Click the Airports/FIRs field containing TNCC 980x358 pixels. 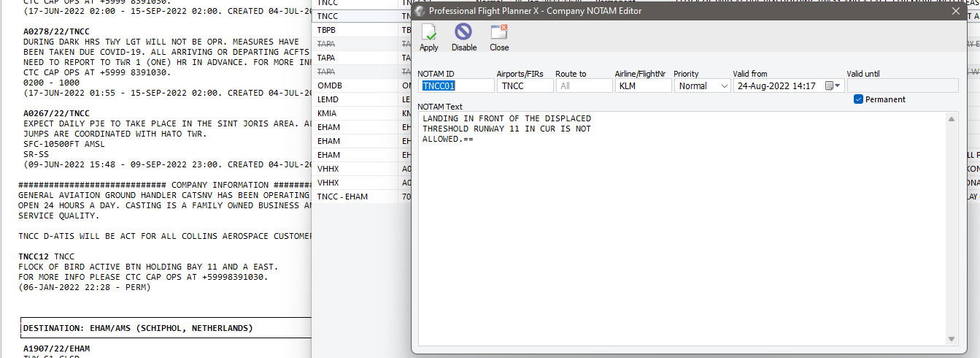point(525,85)
